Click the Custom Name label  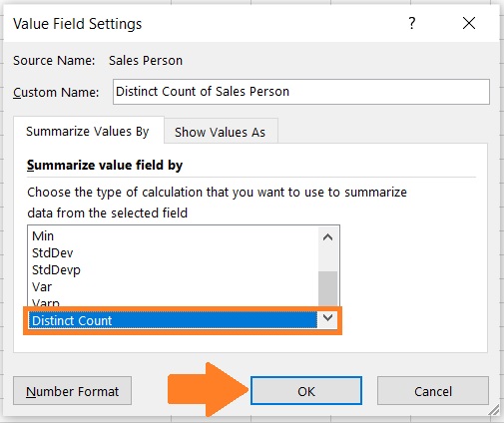(x=56, y=92)
